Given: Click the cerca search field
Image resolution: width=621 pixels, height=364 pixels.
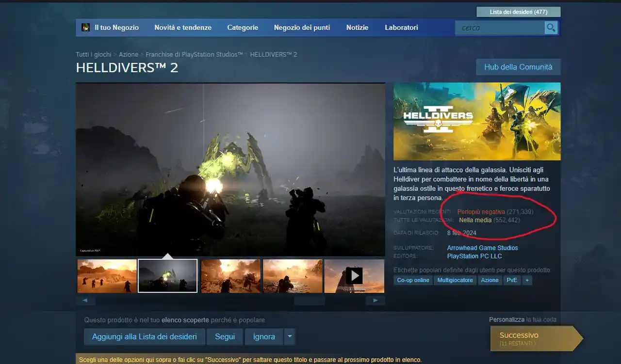Looking at the screenshot, I should [500, 28].
